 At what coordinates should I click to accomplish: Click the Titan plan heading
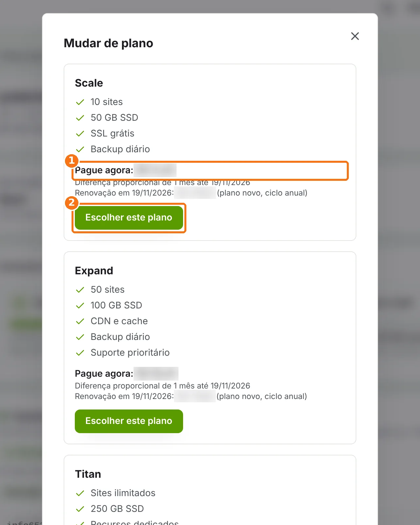pyautogui.click(x=88, y=474)
